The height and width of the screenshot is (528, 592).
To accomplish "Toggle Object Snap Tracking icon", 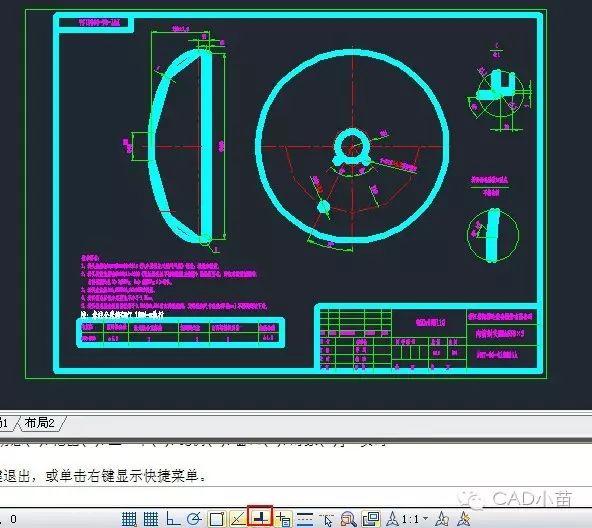I will [x=238, y=519].
